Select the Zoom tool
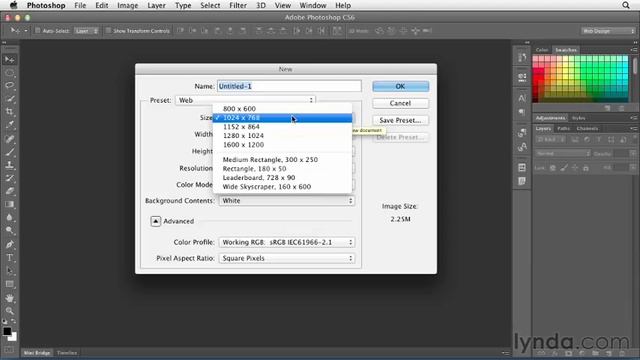This screenshot has height=360, width=640. pos(10,311)
